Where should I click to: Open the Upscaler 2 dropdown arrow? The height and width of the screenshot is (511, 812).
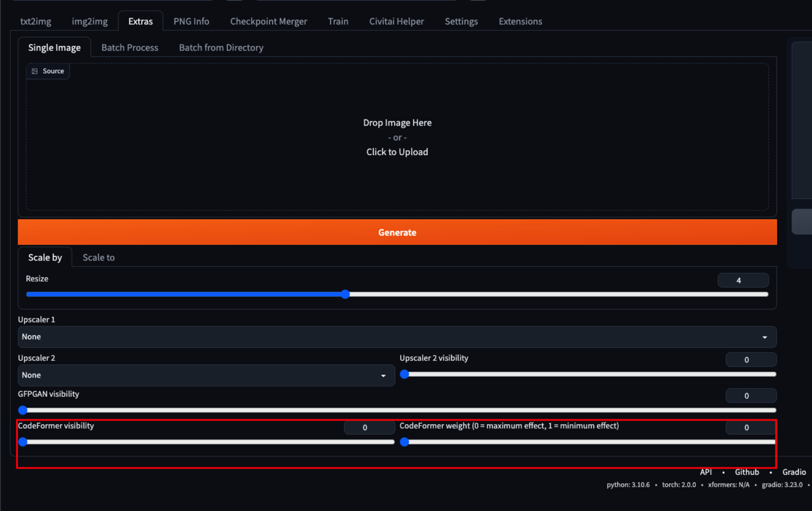(383, 375)
